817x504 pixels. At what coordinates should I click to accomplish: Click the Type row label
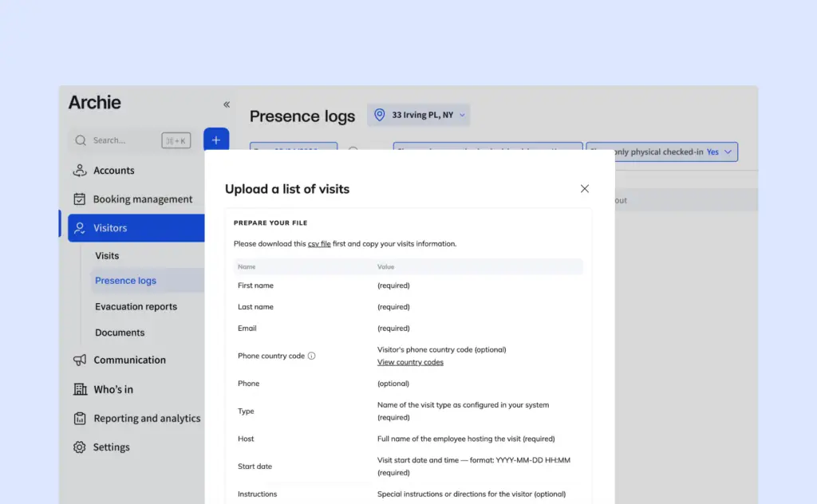246,411
